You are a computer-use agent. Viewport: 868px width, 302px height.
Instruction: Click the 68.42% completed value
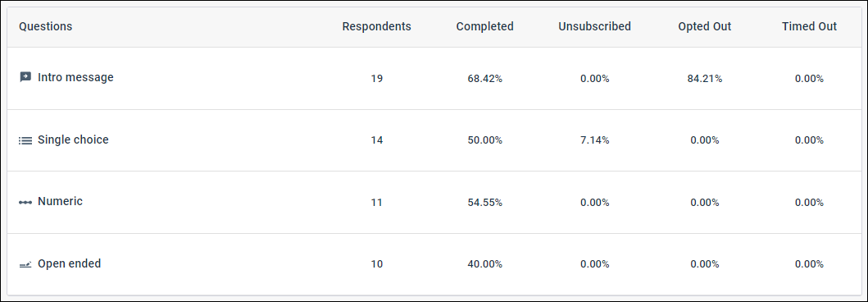[x=485, y=79]
